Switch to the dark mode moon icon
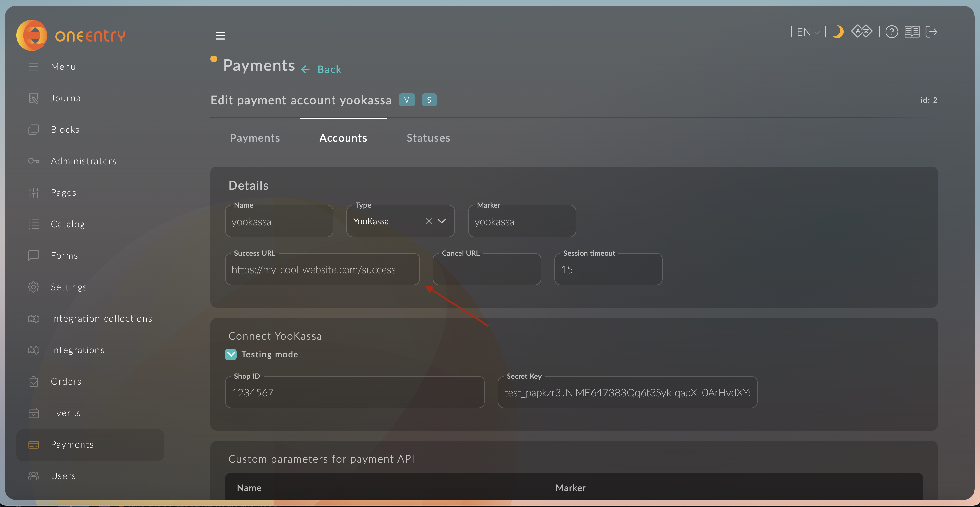 [838, 31]
